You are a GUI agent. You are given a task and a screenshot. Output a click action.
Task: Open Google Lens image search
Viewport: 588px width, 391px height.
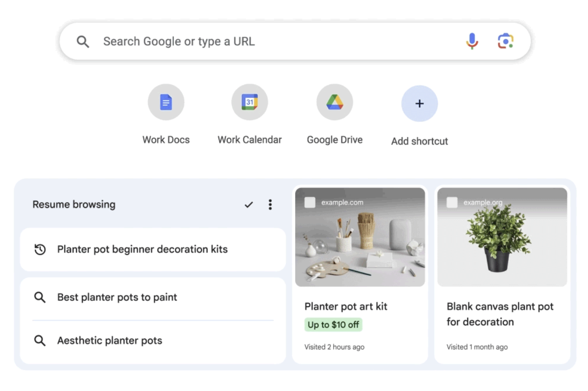click(505, 41)
